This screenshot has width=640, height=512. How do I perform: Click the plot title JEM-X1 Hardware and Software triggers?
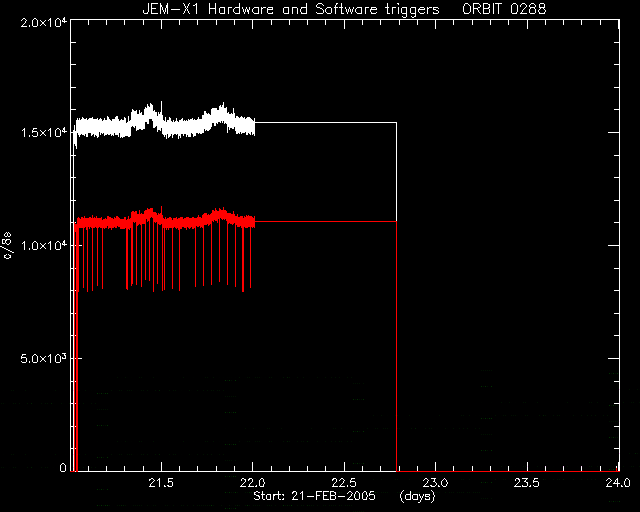(x=291, y=9)
